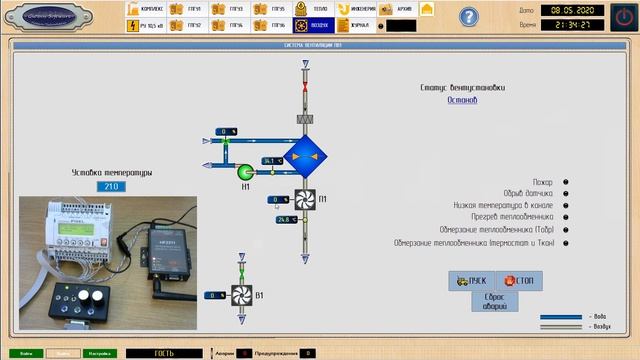The image size is (640, 360).
Task: Click the black display next to ЖУРНАЛ
Action: pyautogui.click(x=401, y=26)
